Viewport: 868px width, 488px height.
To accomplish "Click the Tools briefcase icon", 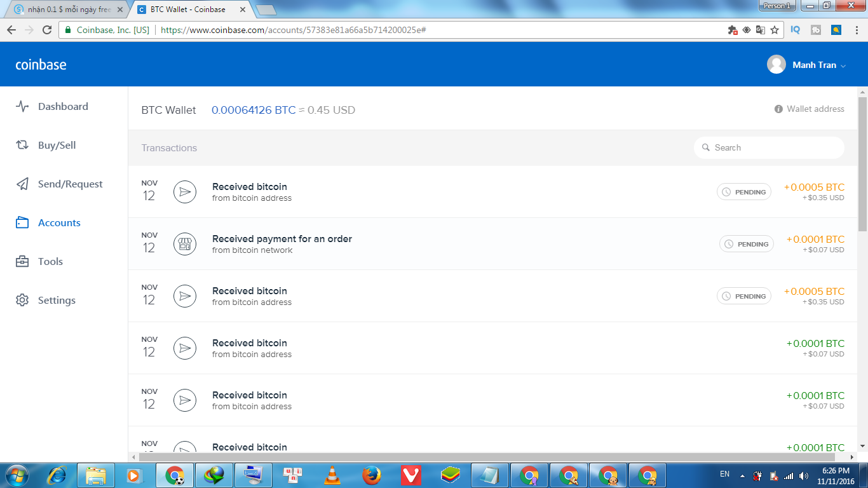I will click(x=22, y=262).
